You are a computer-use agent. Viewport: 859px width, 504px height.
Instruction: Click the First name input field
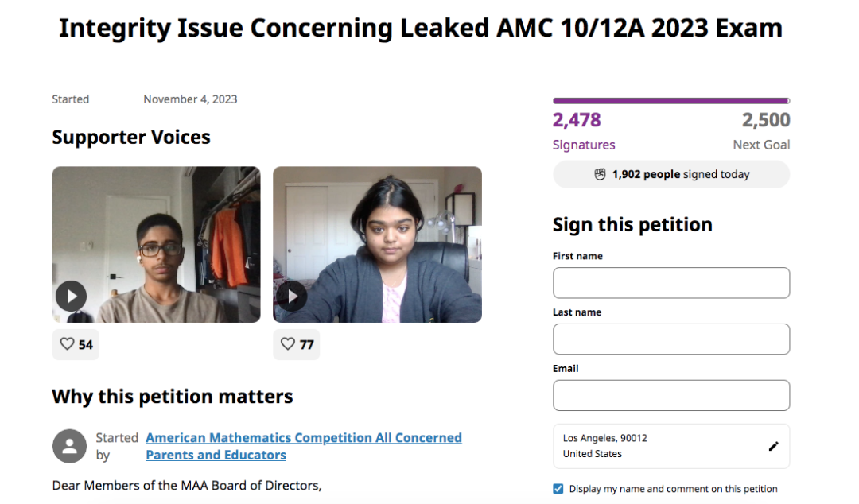(x=671, y=283)
